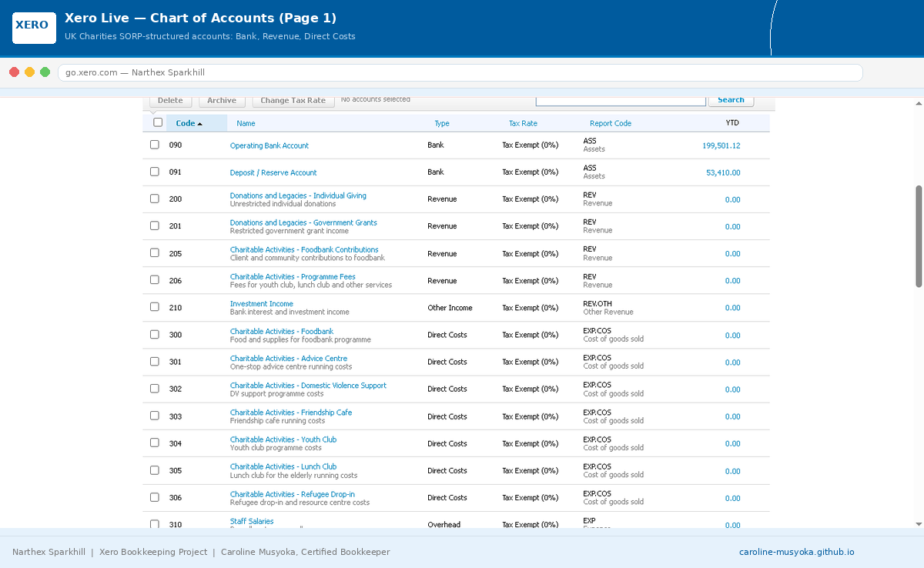This screenshot has height=568, width=924.
Task: Open the Investment Income account
Action: (x=262, y=304)
